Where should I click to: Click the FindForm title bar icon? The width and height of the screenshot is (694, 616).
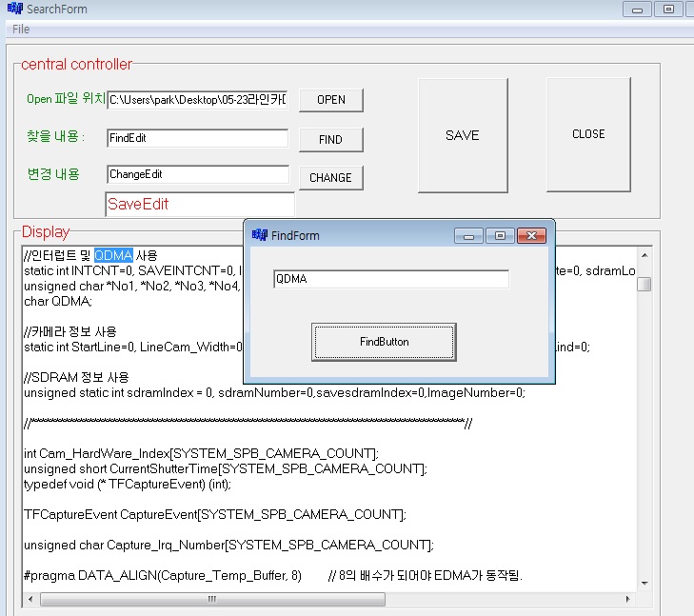pyautogui.click(x=259, y=235)
